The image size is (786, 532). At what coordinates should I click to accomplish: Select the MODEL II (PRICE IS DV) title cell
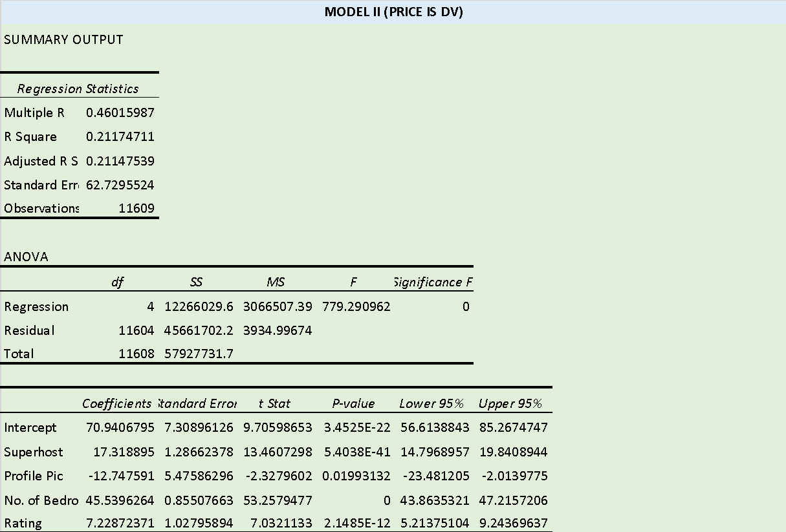(393, 12)
